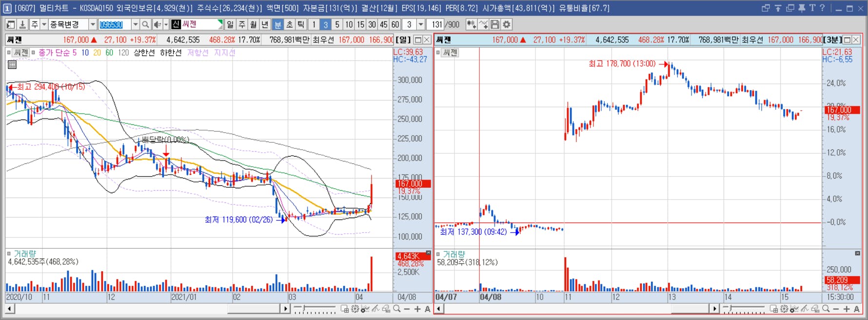Click the data table grid icon on daily chart
Viewport: 868px width, 320px height.
pyautogui.click(x=12, y=64)
